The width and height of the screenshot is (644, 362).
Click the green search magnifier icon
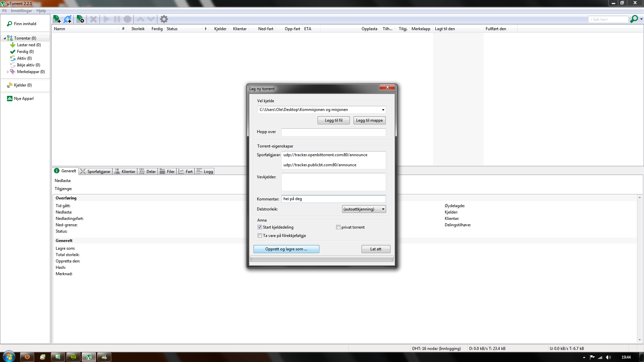pyautogui.click(x=634, y=19)
